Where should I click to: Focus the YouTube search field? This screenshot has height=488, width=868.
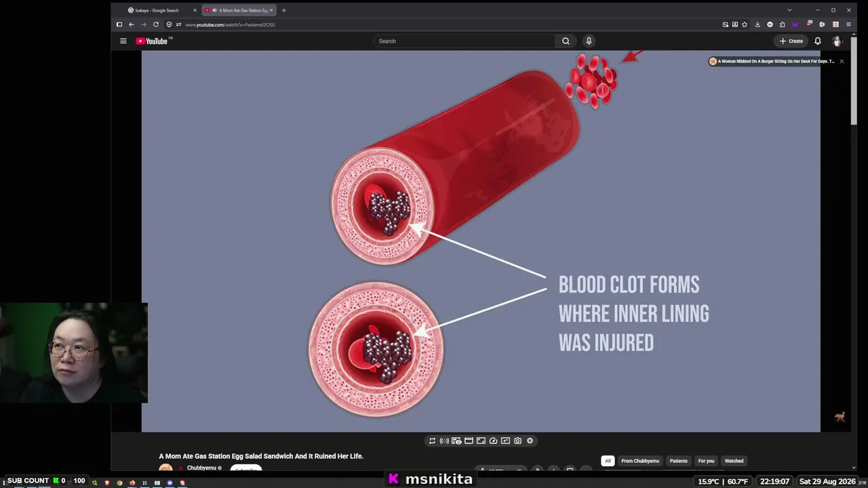pos(465,41)
